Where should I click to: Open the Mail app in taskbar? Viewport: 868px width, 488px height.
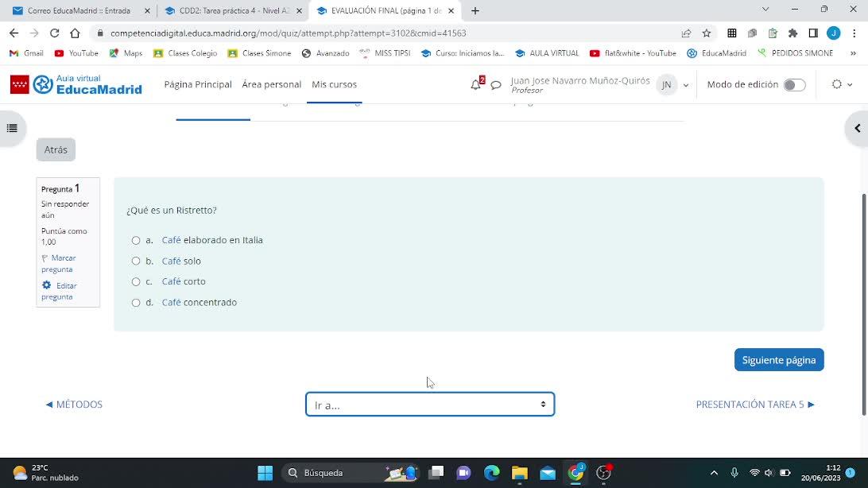pos(548,473)
